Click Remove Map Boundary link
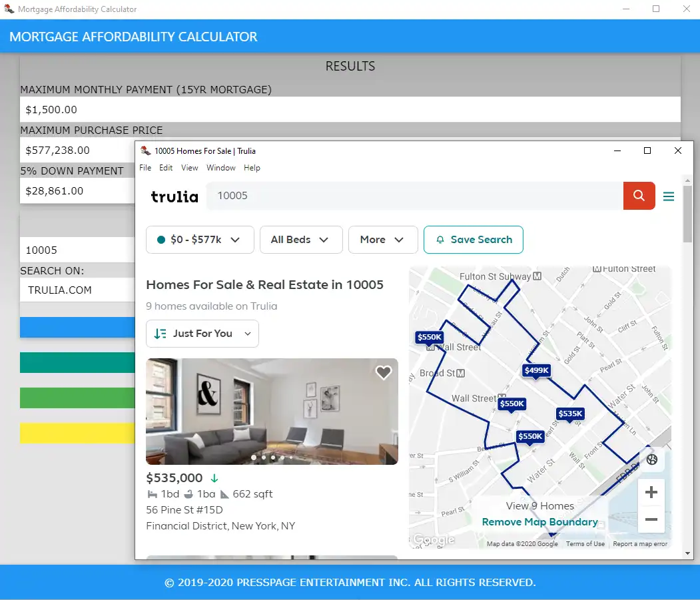Image resolution: width=700 pixels, height=600 pixels. coord(539,522)
